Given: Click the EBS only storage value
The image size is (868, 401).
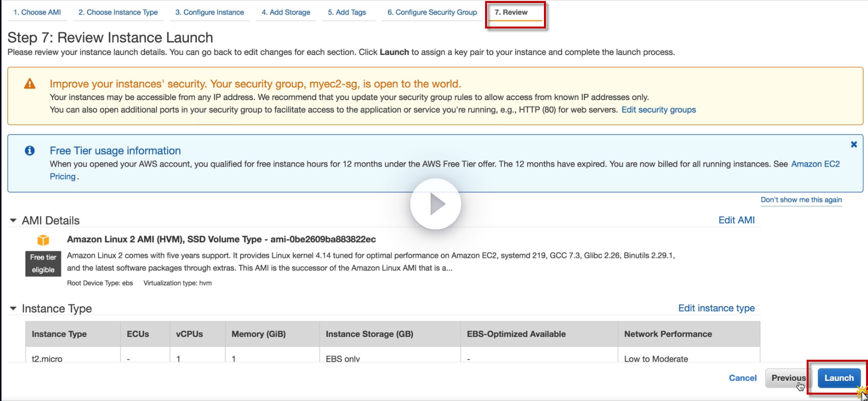Looking at the screenshot, I should 343,359.
